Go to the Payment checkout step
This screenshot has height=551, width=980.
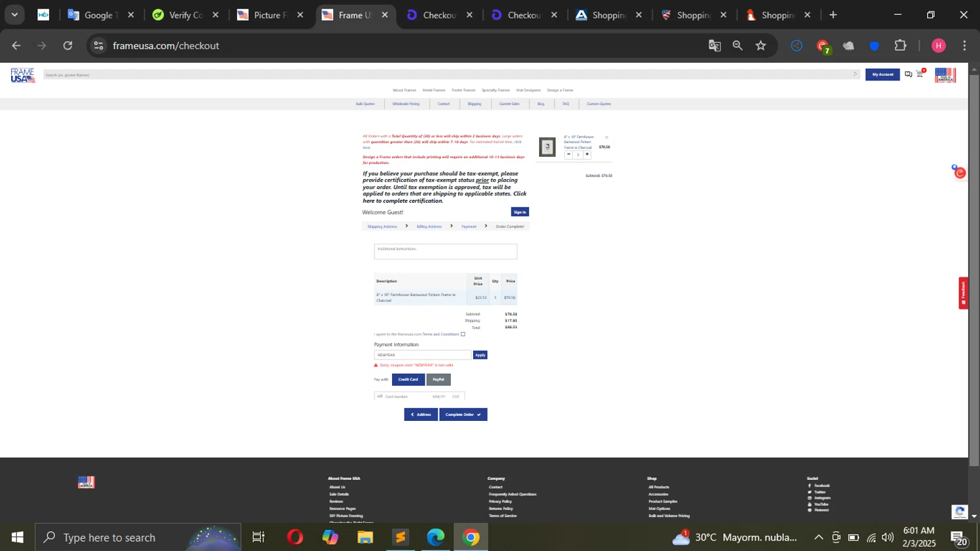(469, 227)
